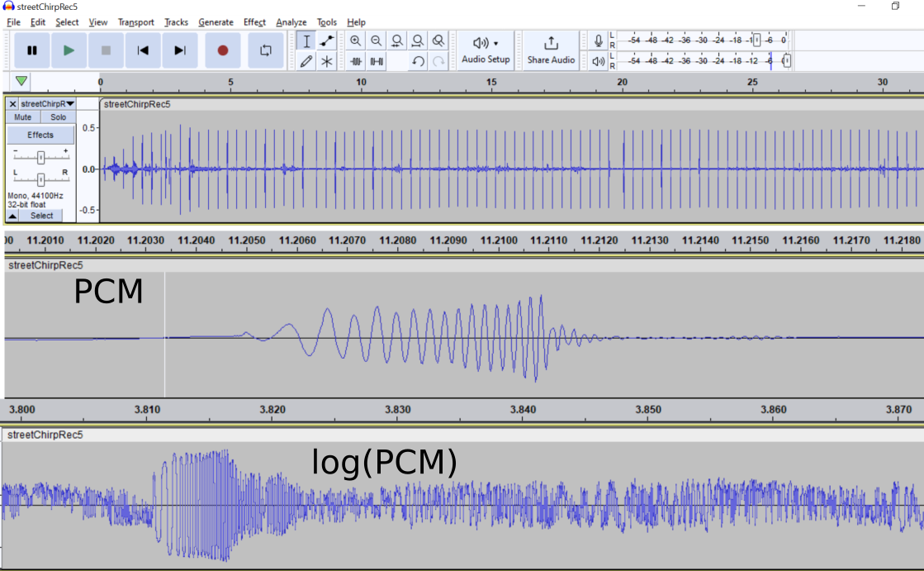Collapse the track with the up arrow

pyautogui.click(x=12, y=216)
